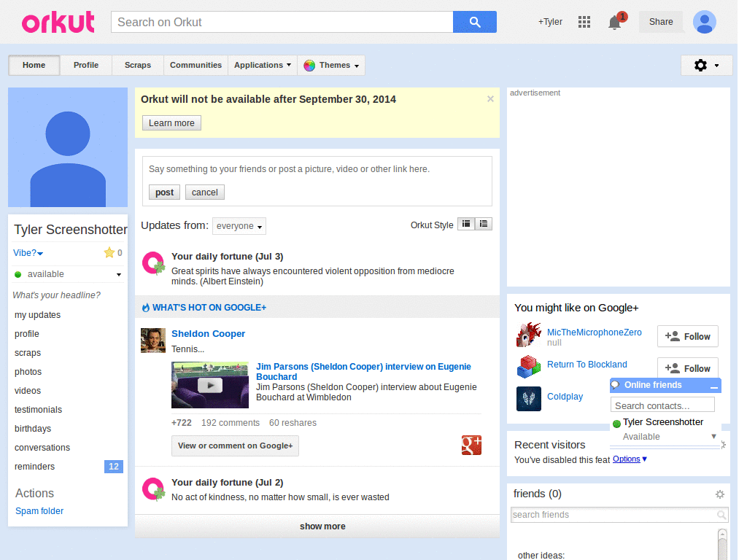The width and height of the screenshot is (747, 560).
Task: Click the Jul 3 daily fortune icon
Action: [153, 263]
